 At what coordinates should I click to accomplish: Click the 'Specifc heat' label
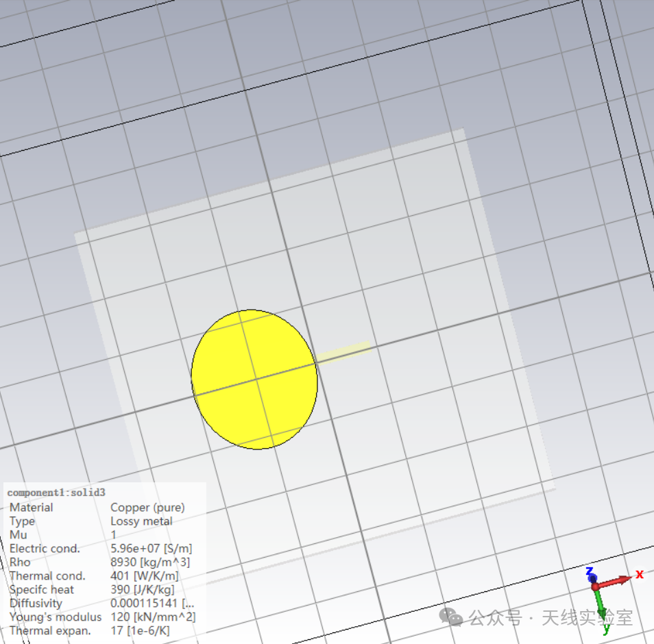point(41,589)
